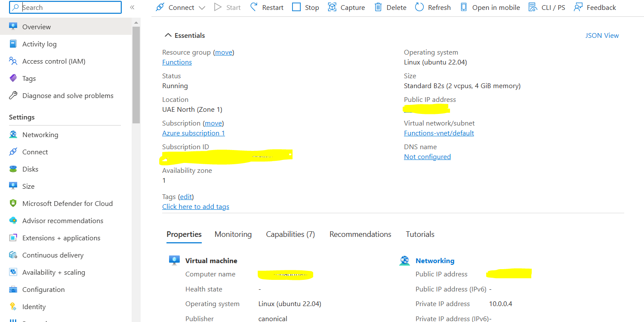The image size is (644, 322).
Task: Click the Capture icon in toolbar
Action: point(332,7)
